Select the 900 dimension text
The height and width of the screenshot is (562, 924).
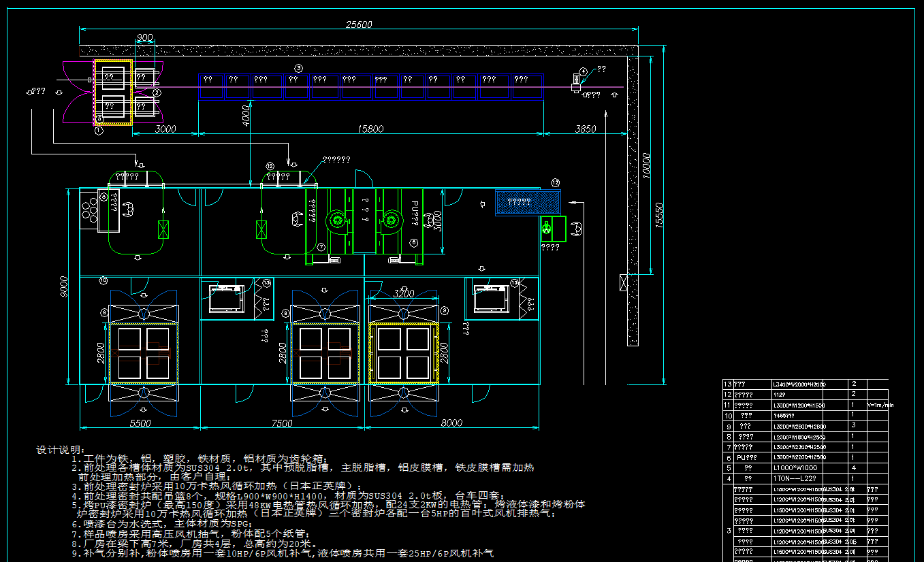pyautogui.click(x=145, y=37)
